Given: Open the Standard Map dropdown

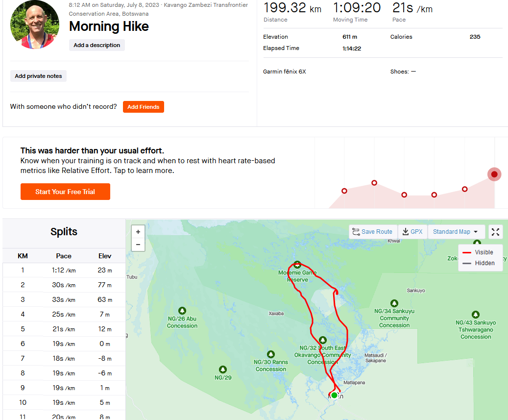Looking at the screenshot, I should [x=456, y=232].
